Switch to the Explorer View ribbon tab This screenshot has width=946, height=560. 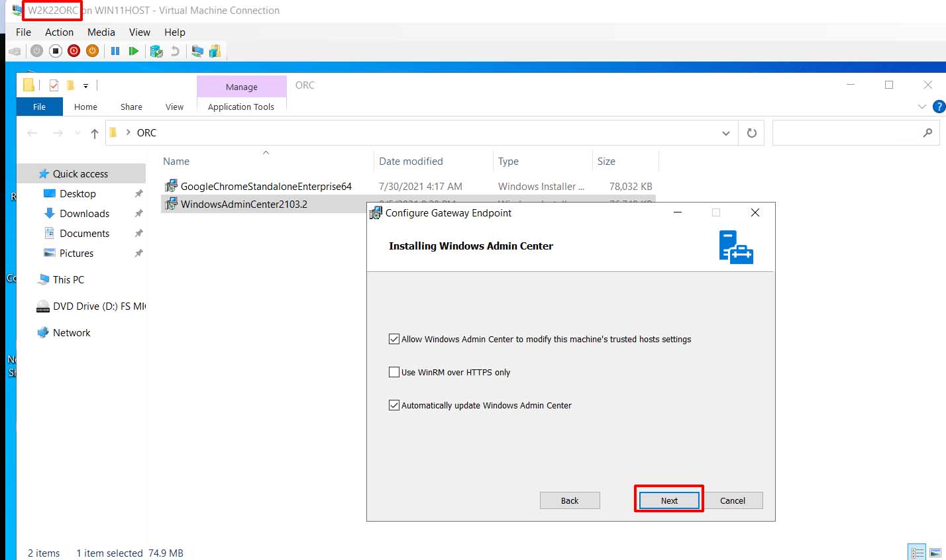coord(175,107)
